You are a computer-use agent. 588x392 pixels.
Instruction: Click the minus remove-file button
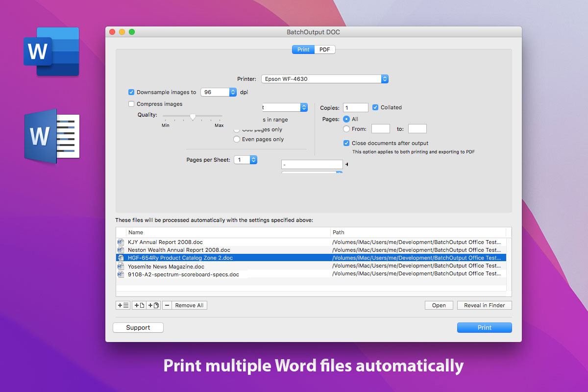(x=167, y=305)
